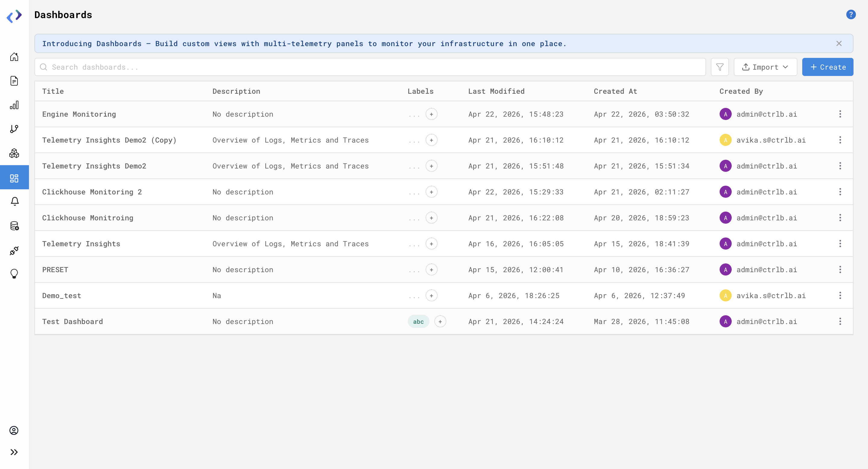
Task: Open the plug integrations icon
Action: click(14, 250)
